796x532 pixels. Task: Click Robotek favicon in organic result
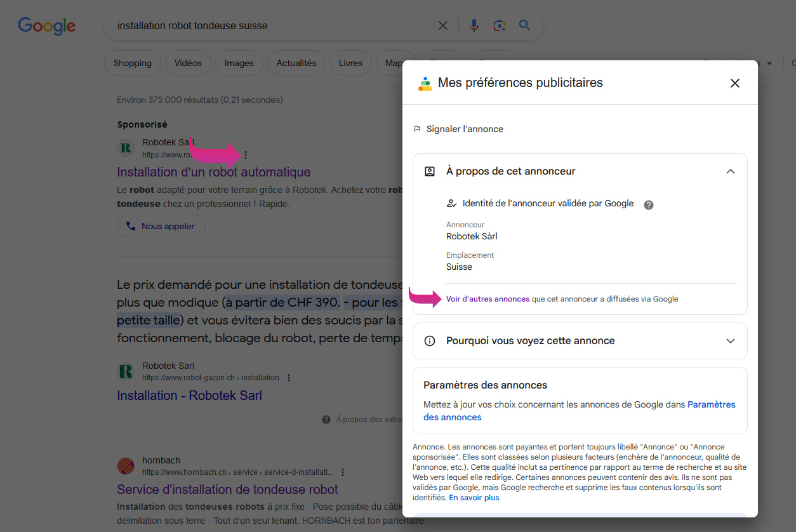coord(126,371)
